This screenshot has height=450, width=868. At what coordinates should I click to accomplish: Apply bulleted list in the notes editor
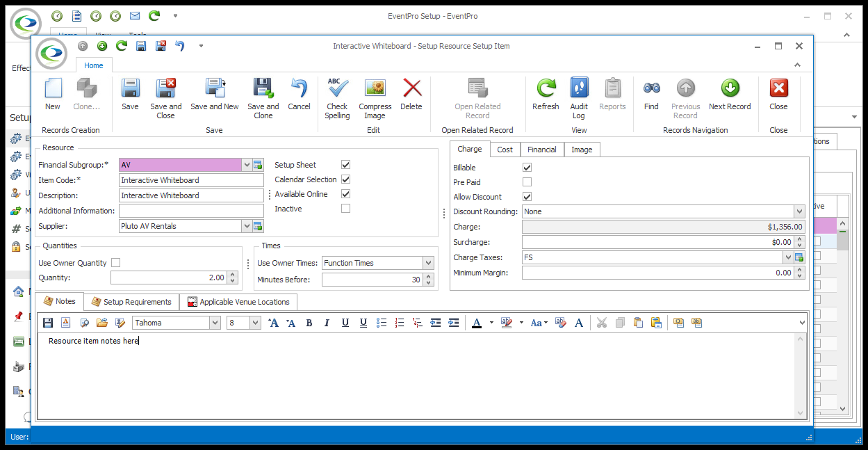coord(382,323)
